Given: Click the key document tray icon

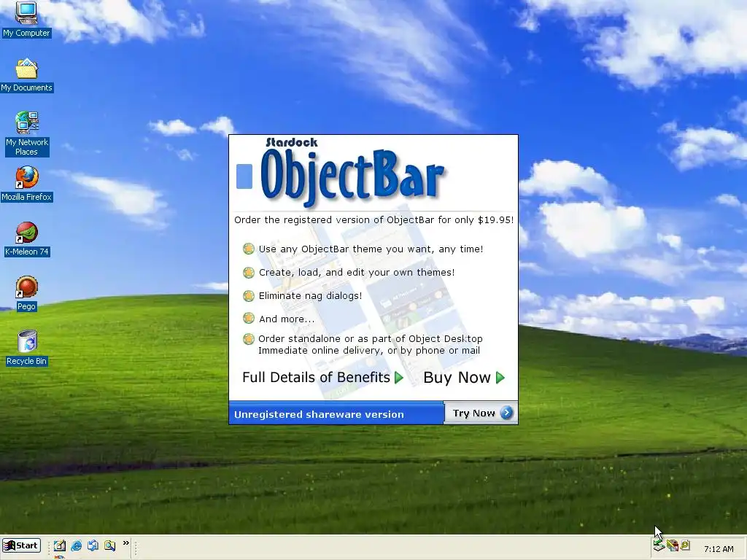Looking at the screenshot, I should pos(685,545).
